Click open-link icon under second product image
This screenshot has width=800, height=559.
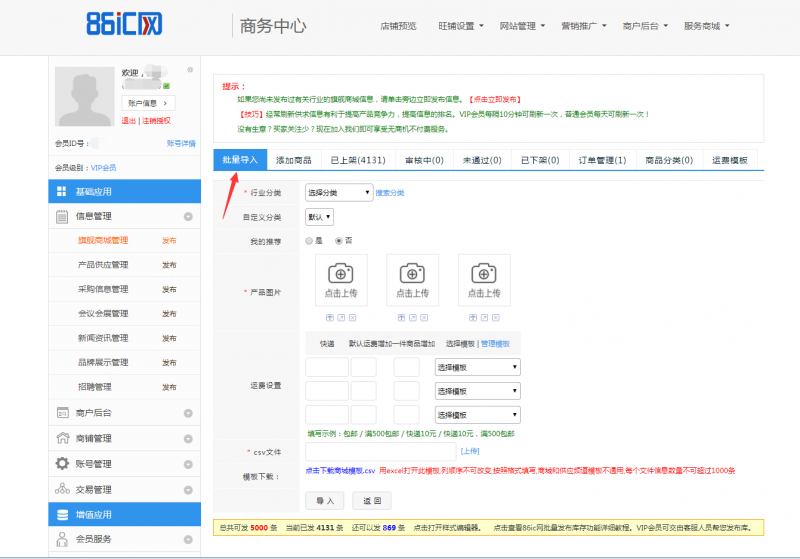[413, 318]
